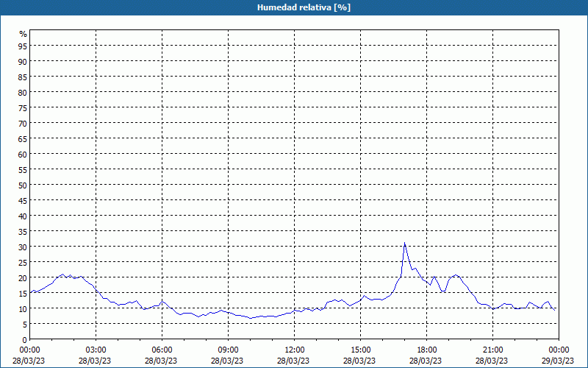Select the 09:00 time label
Image resolution: width=588 pixels, height=368 pixels.
(x=228, y=350)
